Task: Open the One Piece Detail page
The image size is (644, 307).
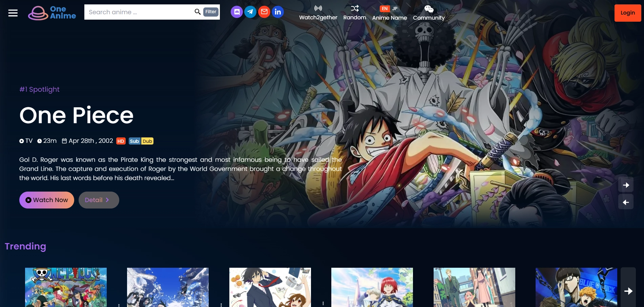Action: pyautogui.click(x=99, y=200)
